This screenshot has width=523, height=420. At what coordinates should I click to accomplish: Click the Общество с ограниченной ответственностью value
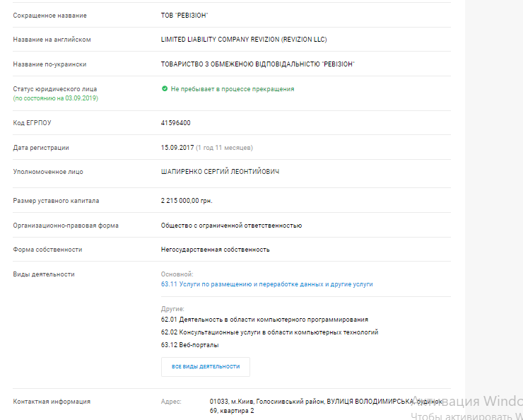click(x=231, y=226)
